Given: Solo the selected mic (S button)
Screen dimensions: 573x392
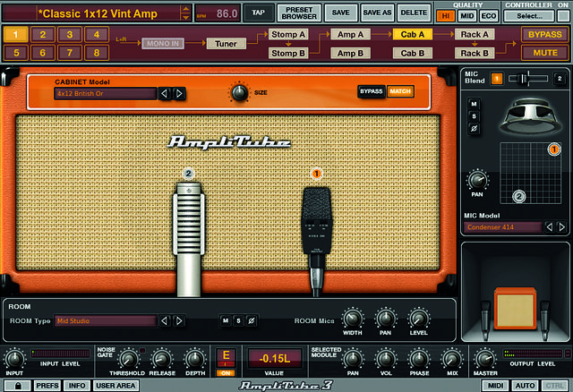Looking at the screenshot, I should tap(474, 116).
